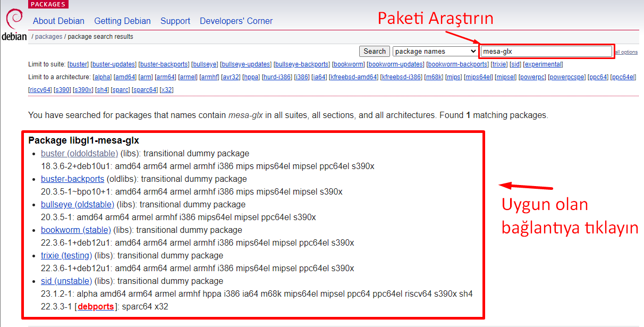Screen dimensions: 644x327
Task: Filter by arm architecture
Action: coord(146,77)
